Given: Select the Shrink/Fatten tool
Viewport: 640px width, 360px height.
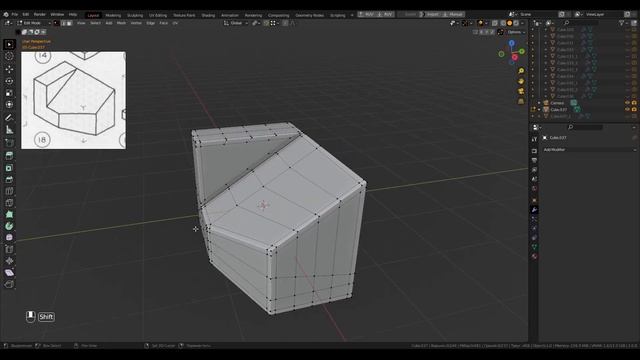Looking at the screenshot, I should 9,261.
